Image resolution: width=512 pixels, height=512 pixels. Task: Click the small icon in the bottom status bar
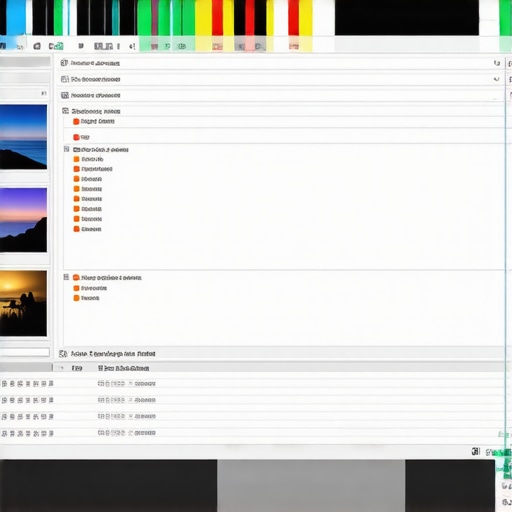click(x=476, y=451)
